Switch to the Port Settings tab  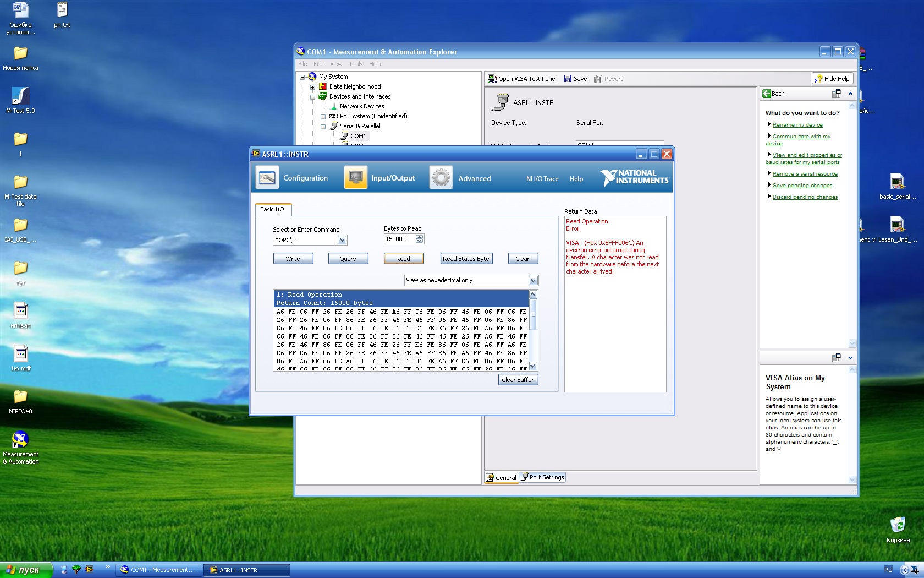click(542, 477)
